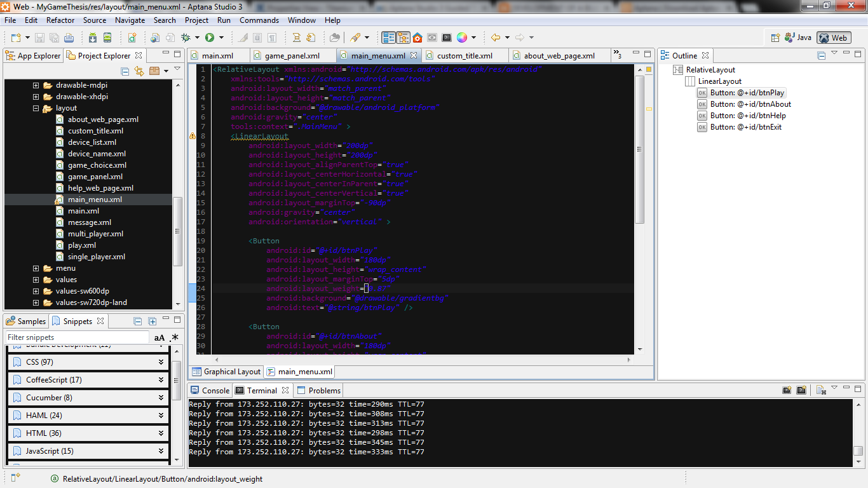Toggle Link with Editor in Project Explorer
Viewport: 868px width, 488px height.
point(139,71)
